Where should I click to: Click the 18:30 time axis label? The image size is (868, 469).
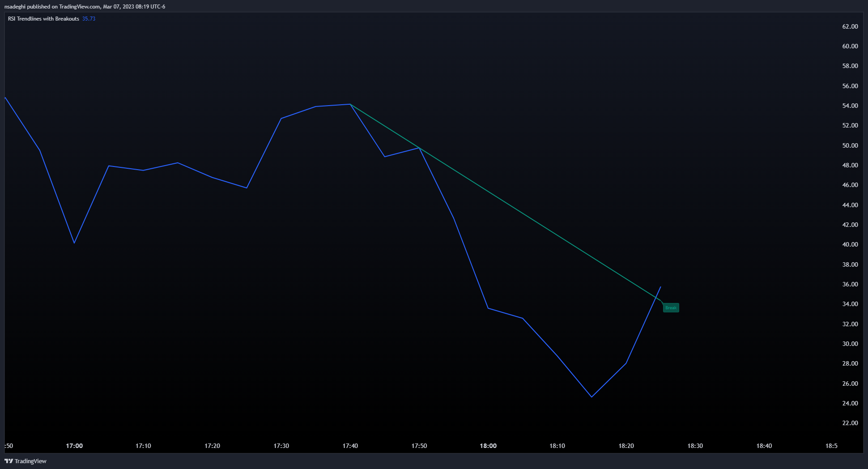(x=695, y=446)
